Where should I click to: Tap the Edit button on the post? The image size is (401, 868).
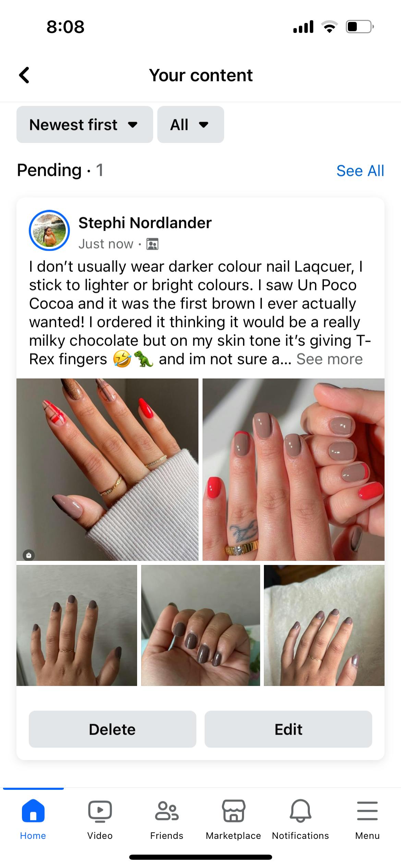tap(288, 729)
